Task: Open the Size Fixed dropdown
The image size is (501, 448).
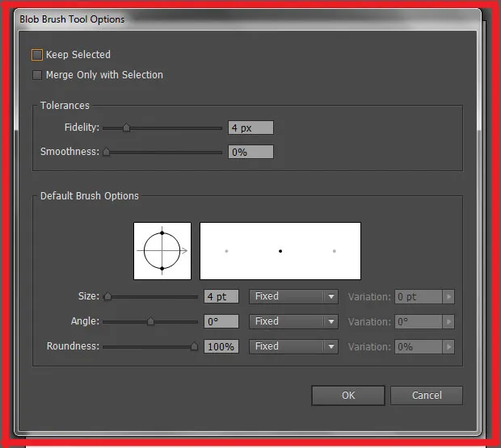Action: 293,296
